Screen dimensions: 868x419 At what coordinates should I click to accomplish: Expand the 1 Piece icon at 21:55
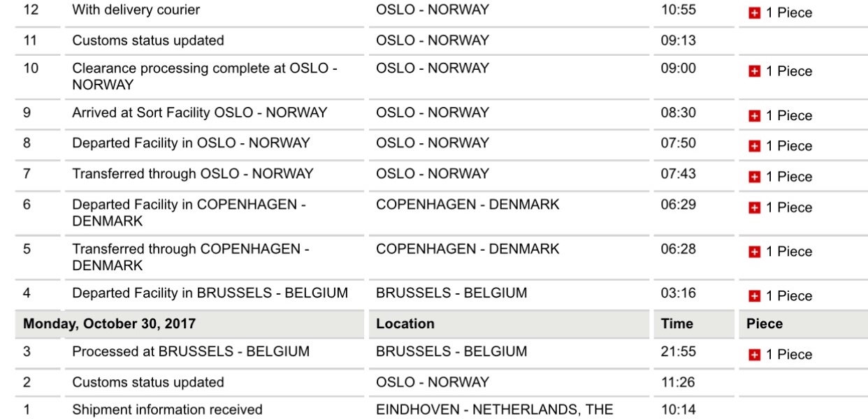pyautogui.click(x=755, y=355)
